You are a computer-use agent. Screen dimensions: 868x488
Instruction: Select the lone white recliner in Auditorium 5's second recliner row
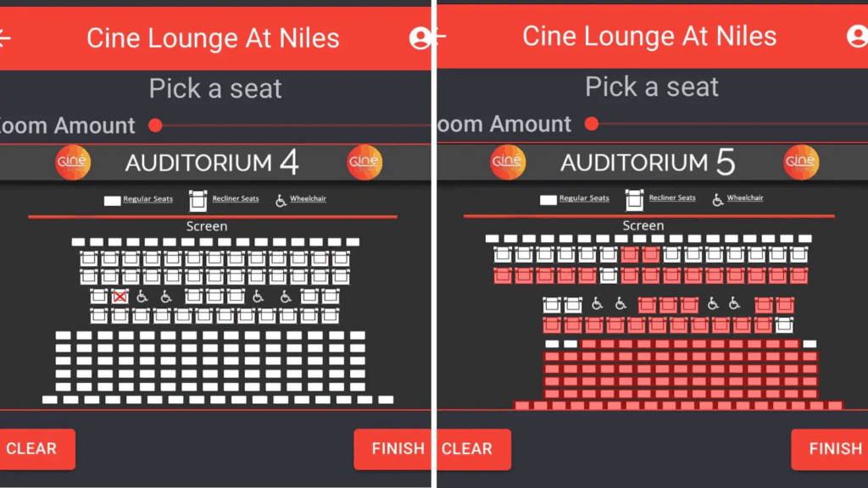tap(609, 275)
